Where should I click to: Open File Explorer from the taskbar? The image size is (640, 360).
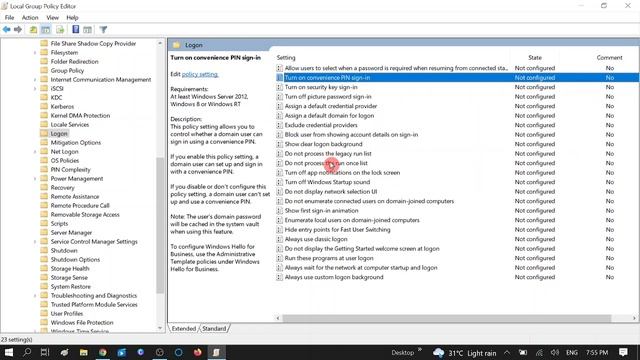[84, 352]
